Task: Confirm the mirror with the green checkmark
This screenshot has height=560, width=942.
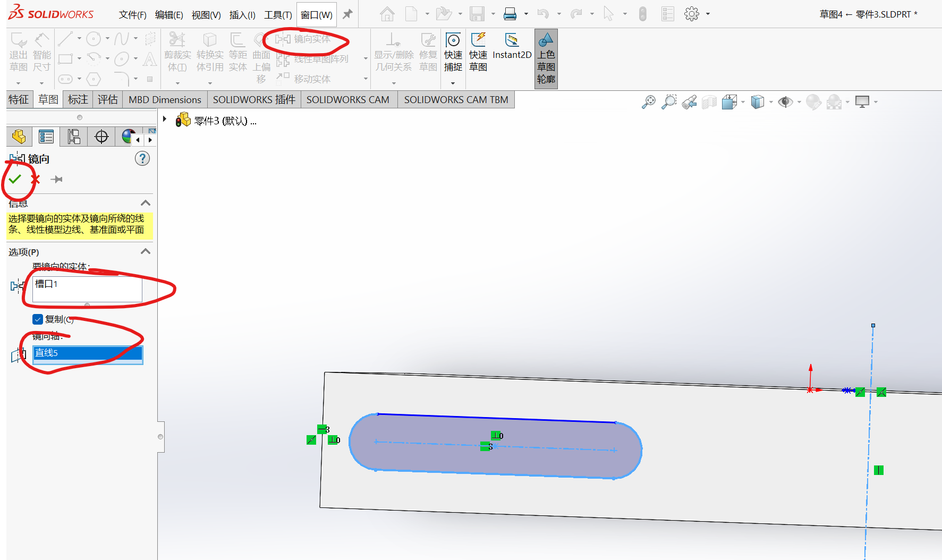Action: click(x=15, y=179)
